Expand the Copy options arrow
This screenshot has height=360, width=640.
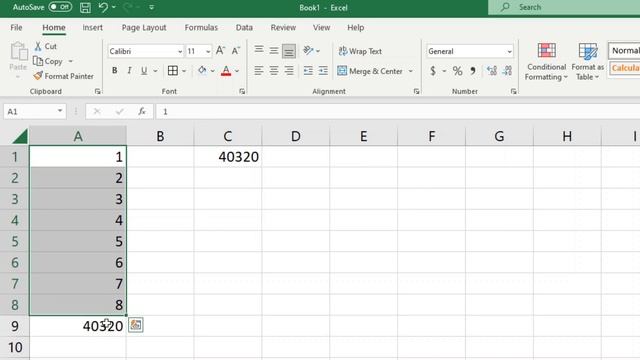(x=71, y=61)
